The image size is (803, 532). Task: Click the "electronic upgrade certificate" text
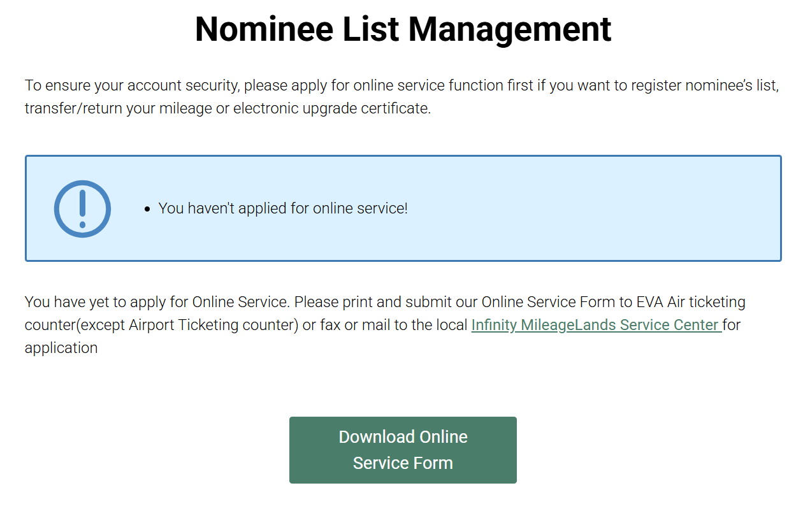[331, 109]
